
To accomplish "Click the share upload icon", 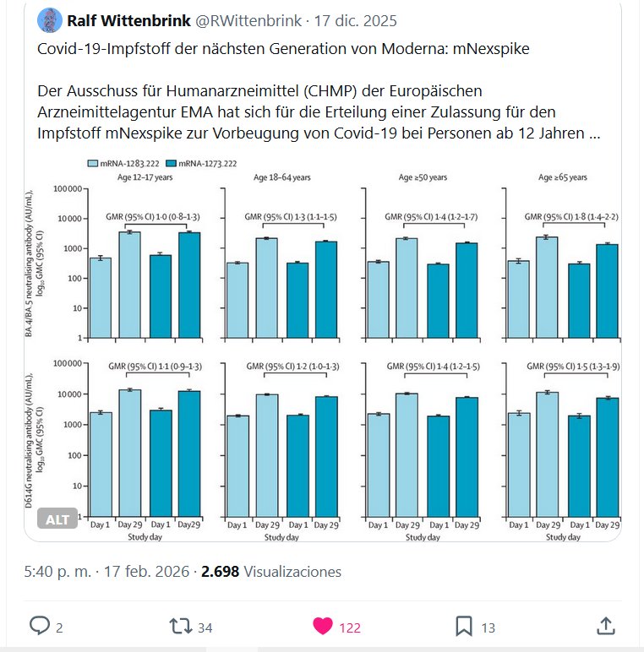I will (x=605, y=626).
